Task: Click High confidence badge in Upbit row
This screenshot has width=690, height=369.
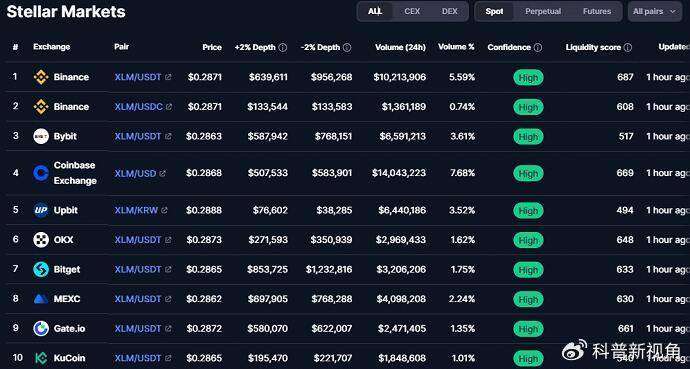Action: 528,211
